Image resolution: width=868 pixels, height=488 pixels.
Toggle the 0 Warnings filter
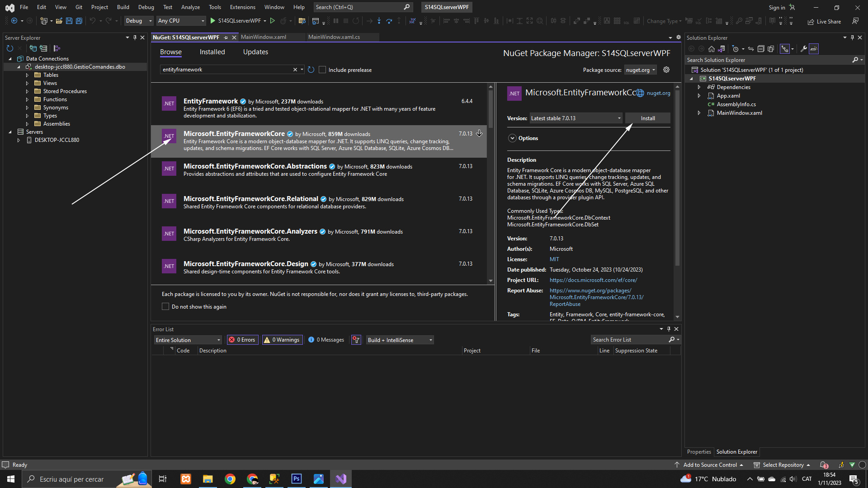[x=283, y=340]
